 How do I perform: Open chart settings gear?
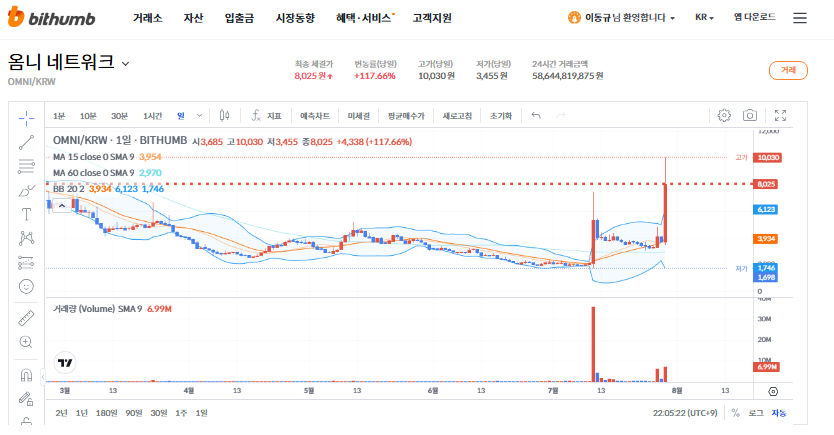pos(724,115)
